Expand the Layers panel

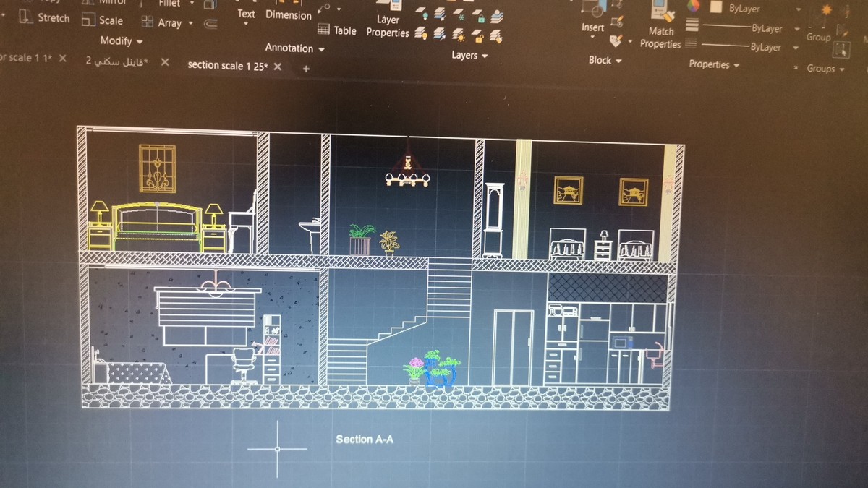click(x=469, y=56)
